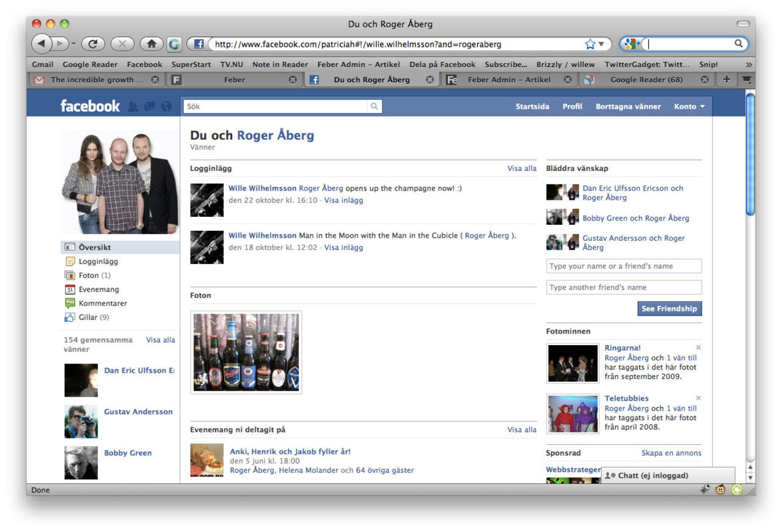Open the friend requests icon
The width and height of the screenshot is (782, 532).
point(133,106)
